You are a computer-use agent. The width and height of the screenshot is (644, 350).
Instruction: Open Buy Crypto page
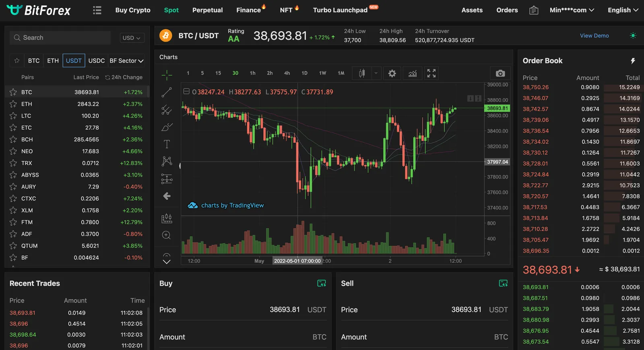tap(133, 10)
